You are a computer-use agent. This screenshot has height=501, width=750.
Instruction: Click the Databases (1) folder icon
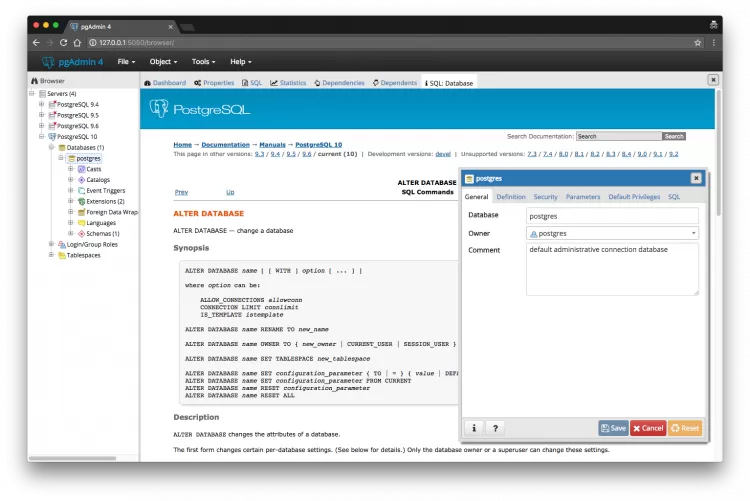tap(62, 147)
